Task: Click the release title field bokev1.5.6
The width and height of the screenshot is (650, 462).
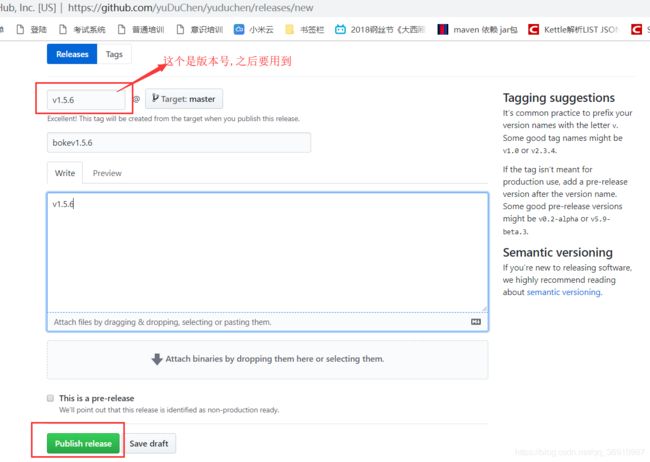Action: click(x=179, y=143)
